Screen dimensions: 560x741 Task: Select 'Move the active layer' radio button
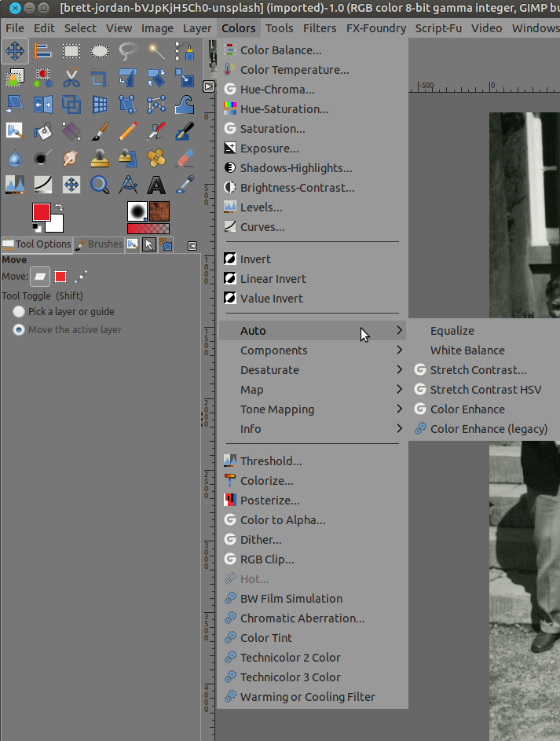pyautogui.click(x=18, y=330)
